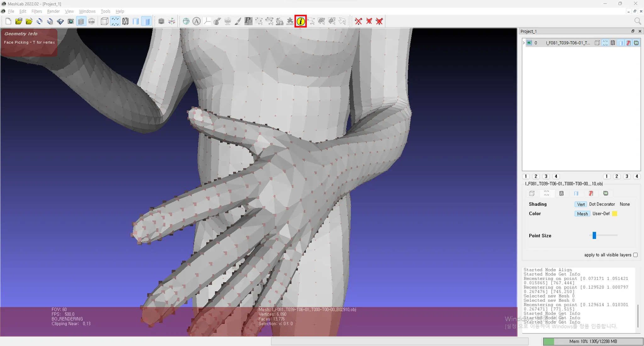Open the Render menu

53,11
